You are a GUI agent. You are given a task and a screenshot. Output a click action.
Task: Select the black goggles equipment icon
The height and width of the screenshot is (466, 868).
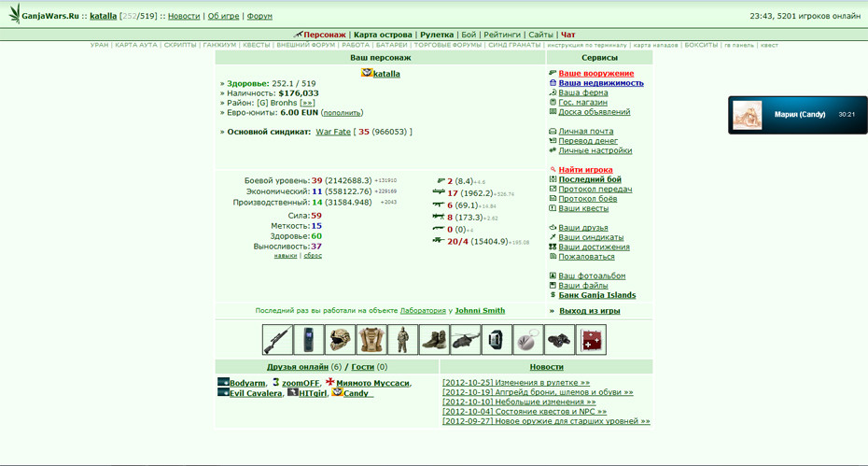coord(559,340)
